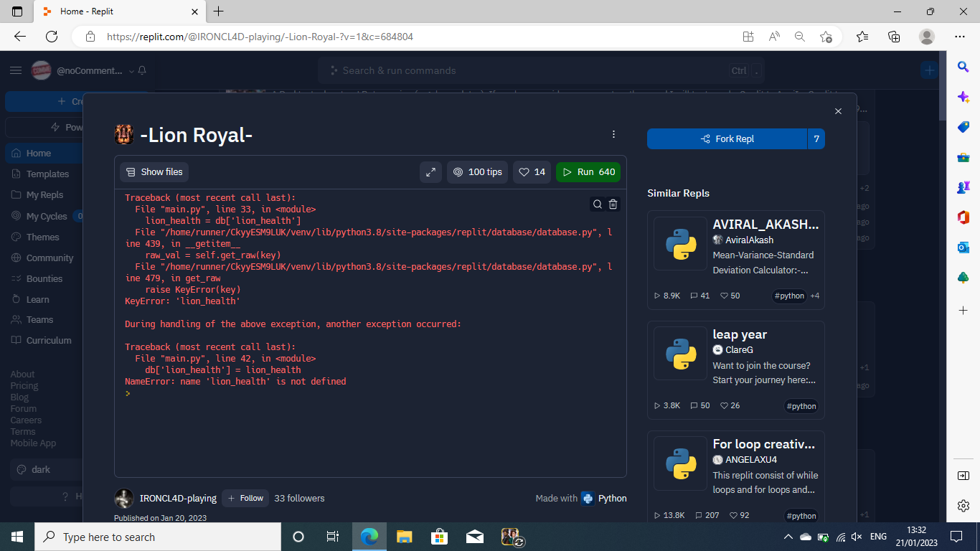Open Edge sidebar tools briefcase icon
980x551 pixels.
point(963,157)
